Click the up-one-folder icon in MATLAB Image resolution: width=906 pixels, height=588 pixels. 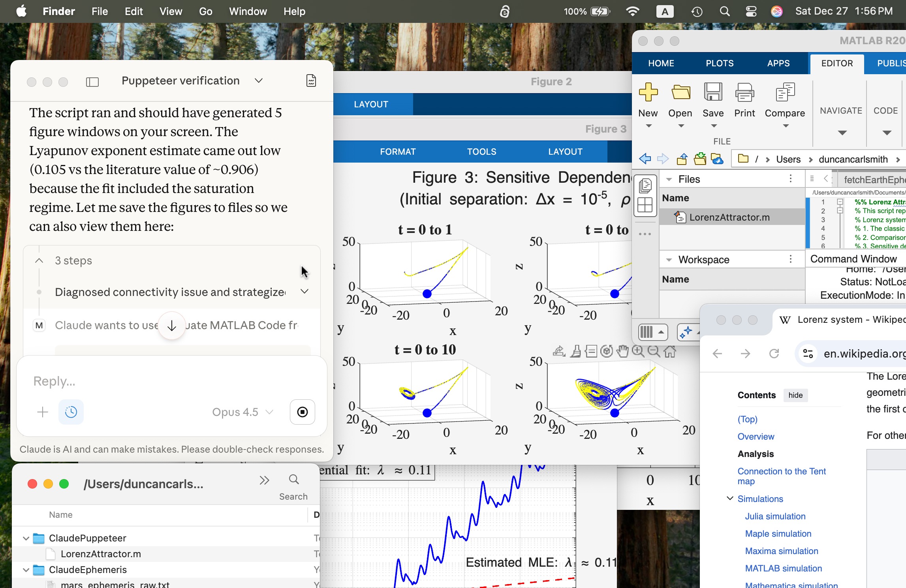(682, 159)
